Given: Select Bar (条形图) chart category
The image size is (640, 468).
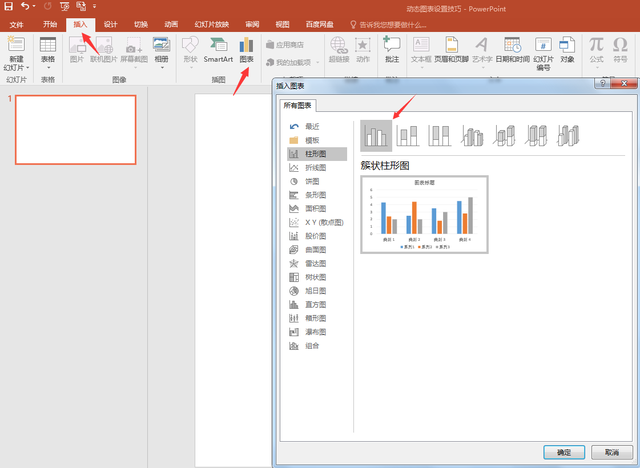Looking at the screenshot, I should click(317, 195).
